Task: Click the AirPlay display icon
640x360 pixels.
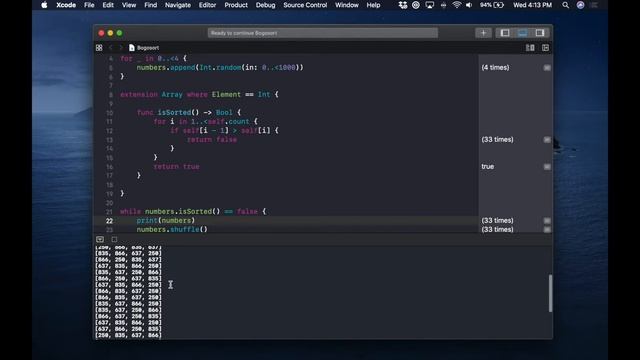Action: click(429, 5)
